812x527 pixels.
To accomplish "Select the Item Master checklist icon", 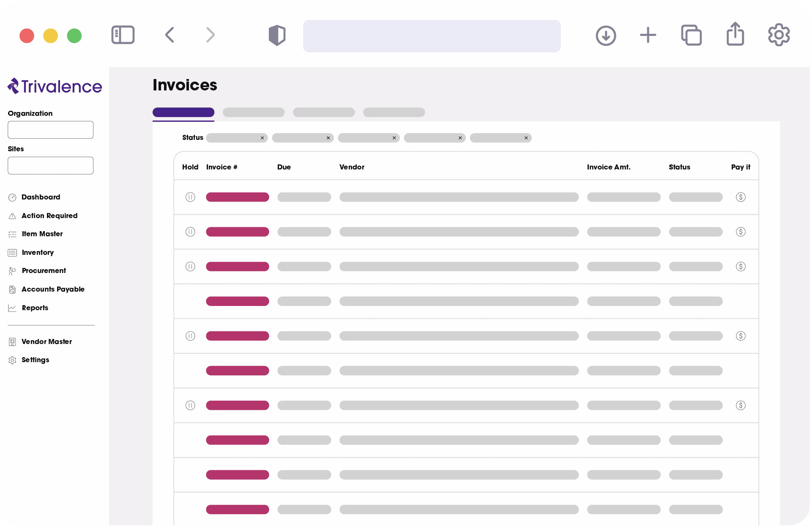I will click(13, 234).
